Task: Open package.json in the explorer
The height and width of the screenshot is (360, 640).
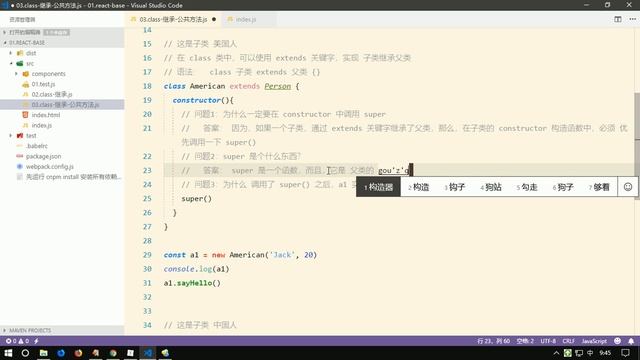Action: coord(43,156)
